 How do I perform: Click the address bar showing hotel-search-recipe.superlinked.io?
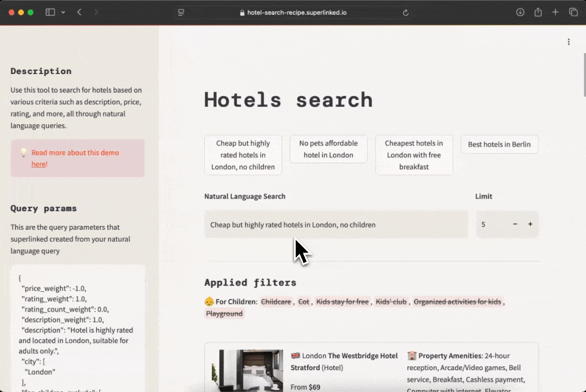(294, 13)
